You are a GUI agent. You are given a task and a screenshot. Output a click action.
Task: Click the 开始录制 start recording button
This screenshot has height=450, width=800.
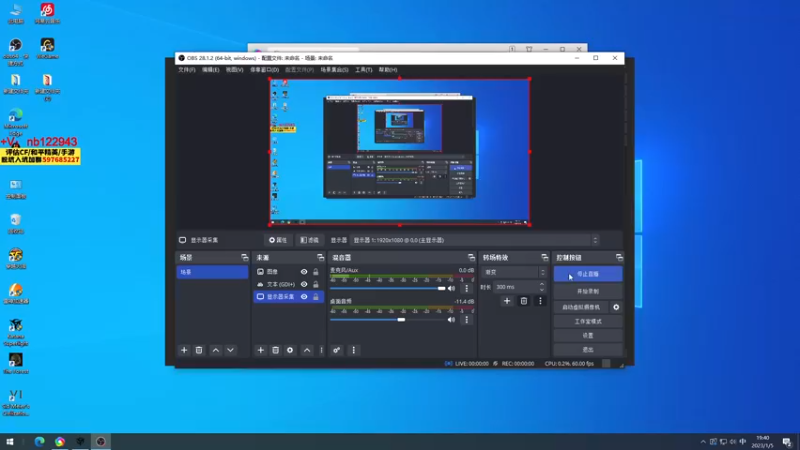click(x=588, y=291)
